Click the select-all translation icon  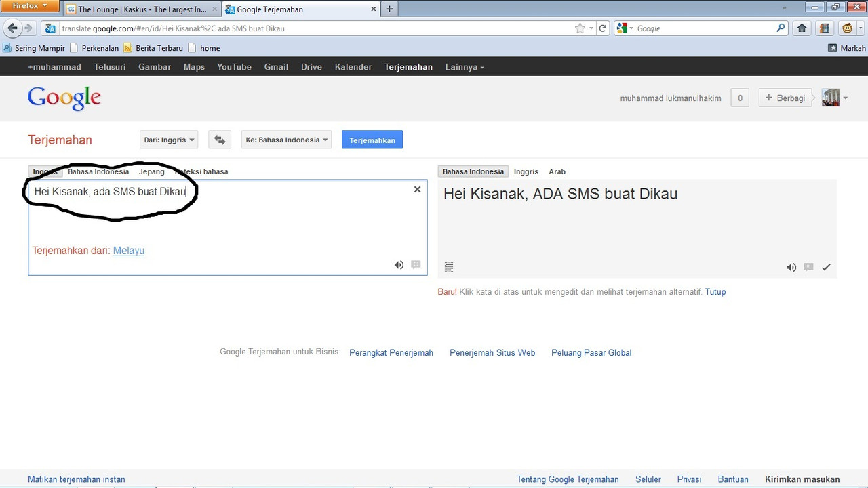pyautogui.click(x=450, y=267)
